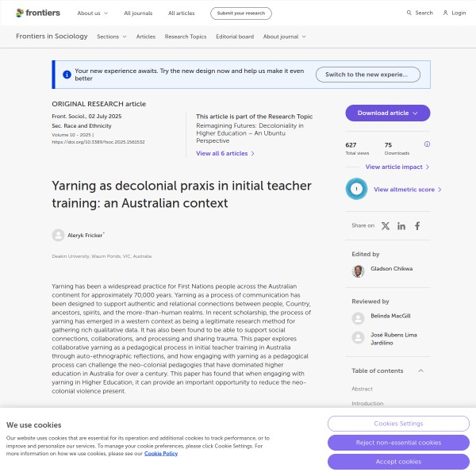Click the Login user icon
The image size is (476, 476).
click(x=445, y=13)
